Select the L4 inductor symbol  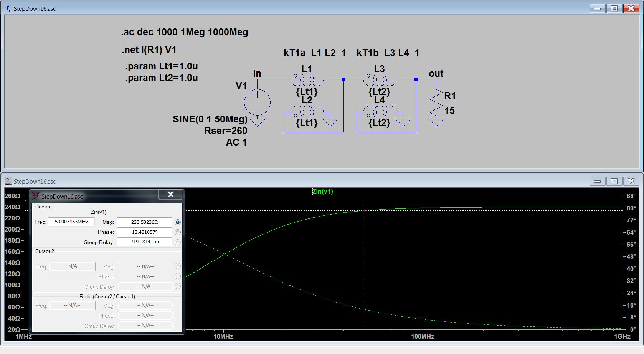379,111
